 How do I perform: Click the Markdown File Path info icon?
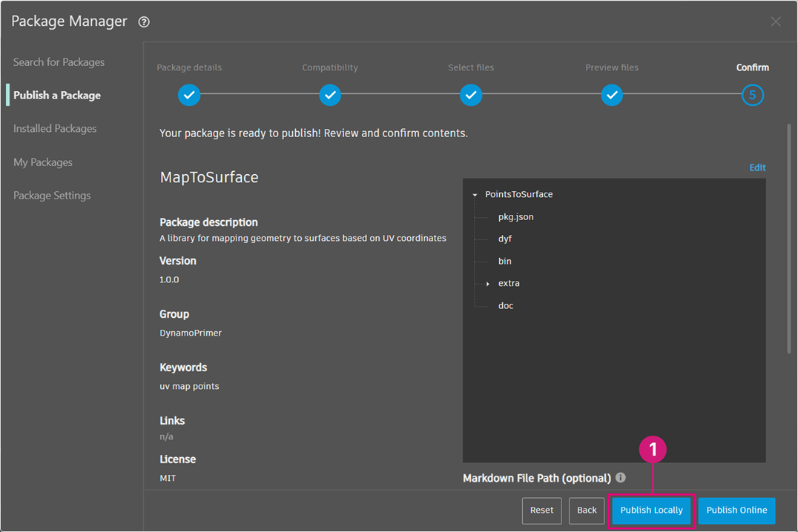coord(621,478)
